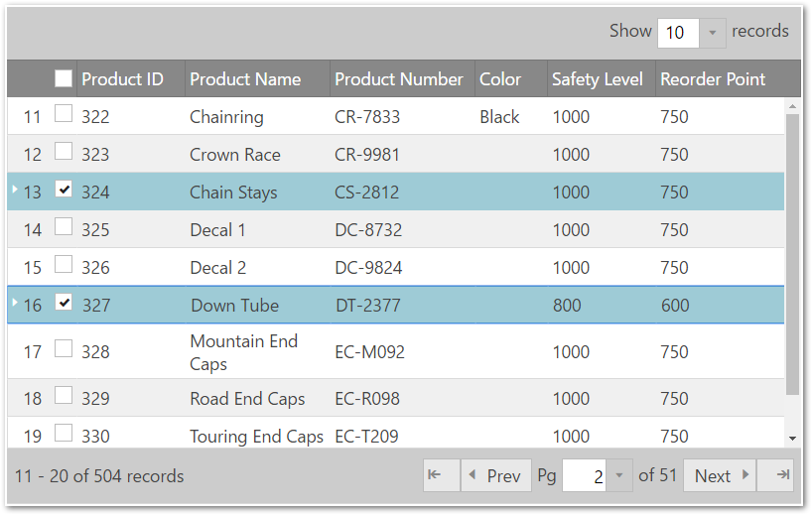
Task: Sort by the Safety Level column header
Action: click(598, 79)
